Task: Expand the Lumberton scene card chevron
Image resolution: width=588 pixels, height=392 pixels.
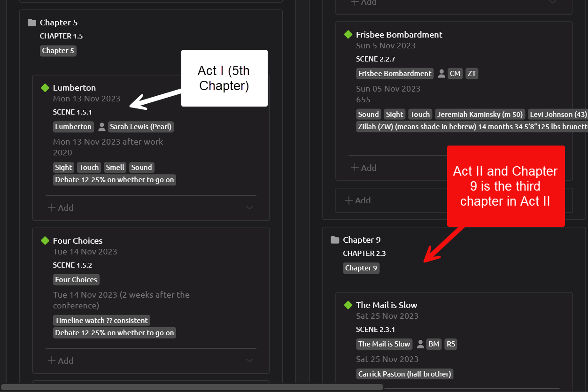Action: click(250, 208)
